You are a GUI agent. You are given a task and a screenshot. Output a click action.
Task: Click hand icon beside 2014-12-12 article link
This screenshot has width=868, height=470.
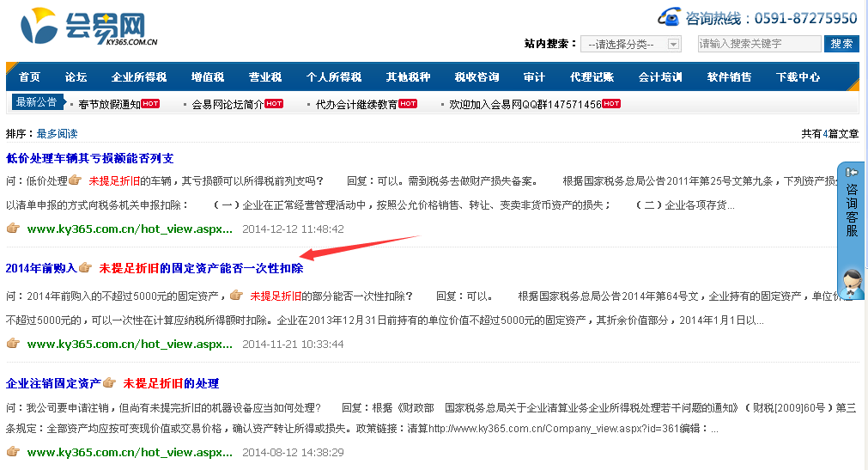point(13,229)
